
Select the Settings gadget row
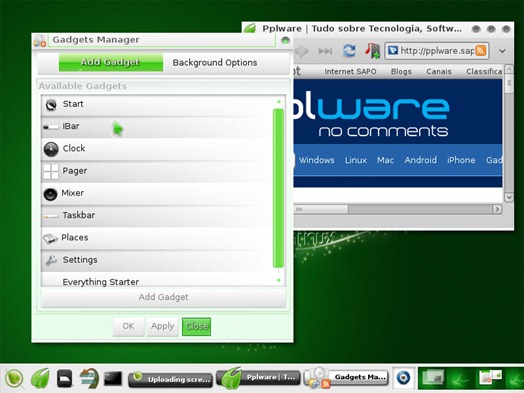tap(157, 260)
